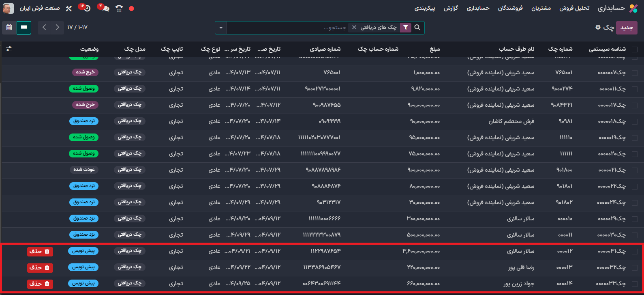Open the optional columns adjust icon in header
The width and height of the screenshot is (644, 295).
tap(9, 49)
